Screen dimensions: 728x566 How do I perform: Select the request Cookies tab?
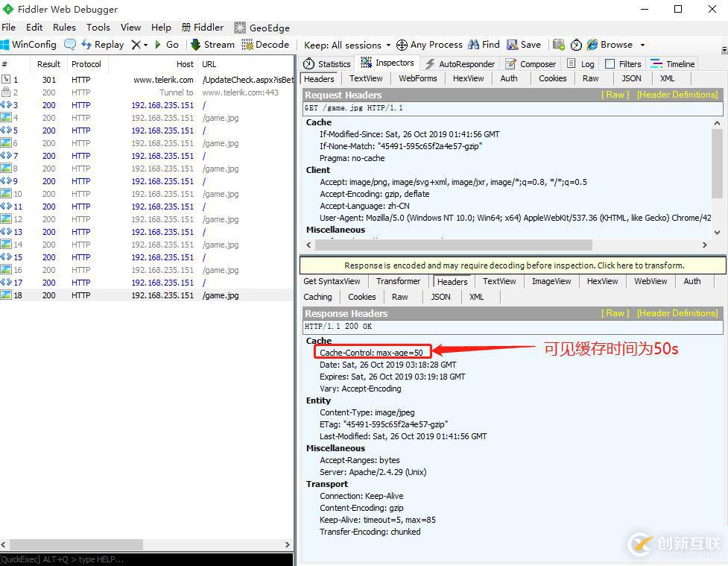coord(552,78)
